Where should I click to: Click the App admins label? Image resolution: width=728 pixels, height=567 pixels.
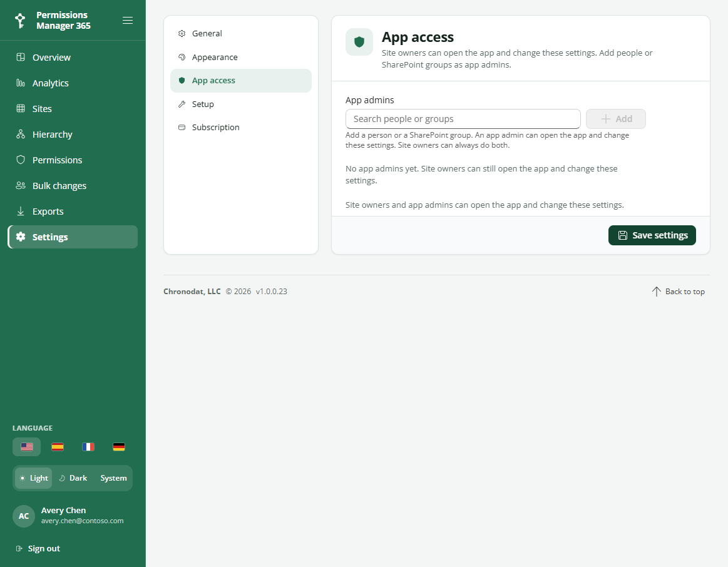point(369,100)
